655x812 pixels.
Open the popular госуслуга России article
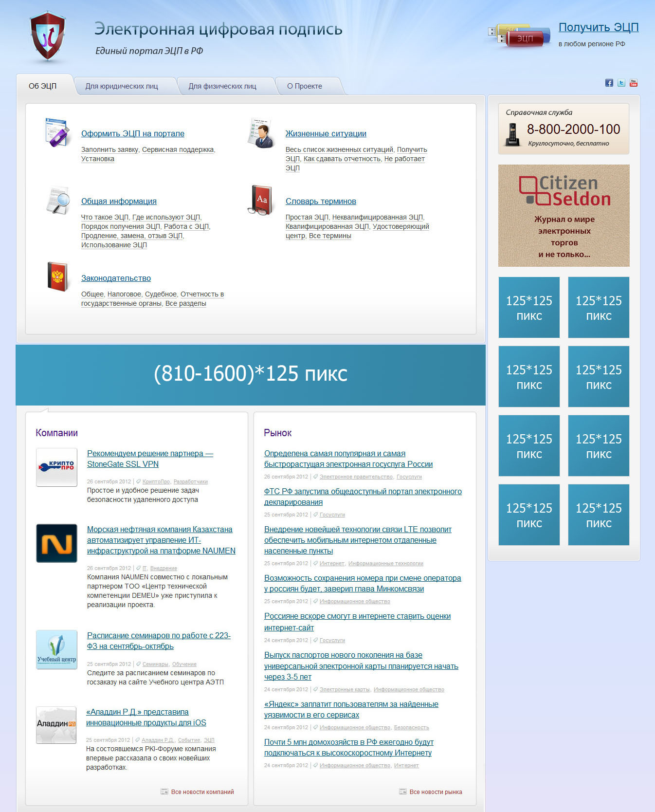click(x=348, y=459)
